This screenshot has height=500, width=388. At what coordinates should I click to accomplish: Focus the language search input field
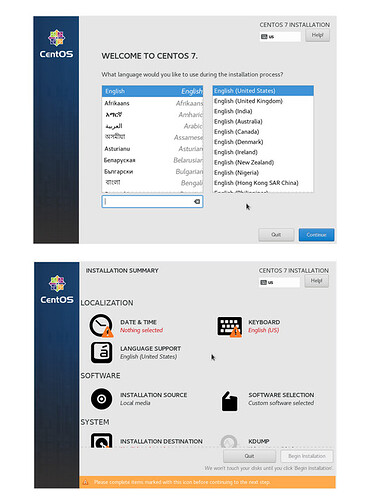(152, 201)
